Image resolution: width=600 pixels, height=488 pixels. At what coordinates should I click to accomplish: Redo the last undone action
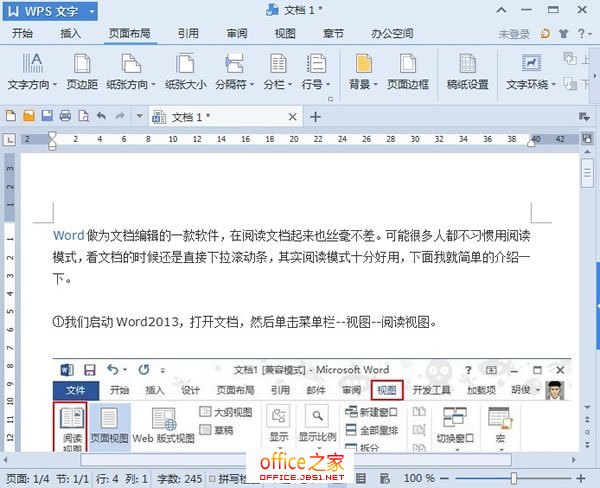pyautogui.click(x=120, y=116)
